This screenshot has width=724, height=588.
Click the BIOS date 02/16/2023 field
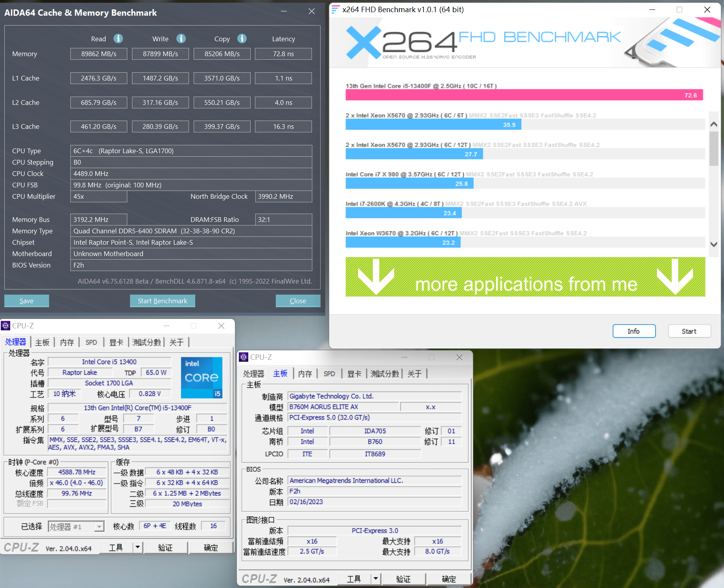tap(374, 502)
